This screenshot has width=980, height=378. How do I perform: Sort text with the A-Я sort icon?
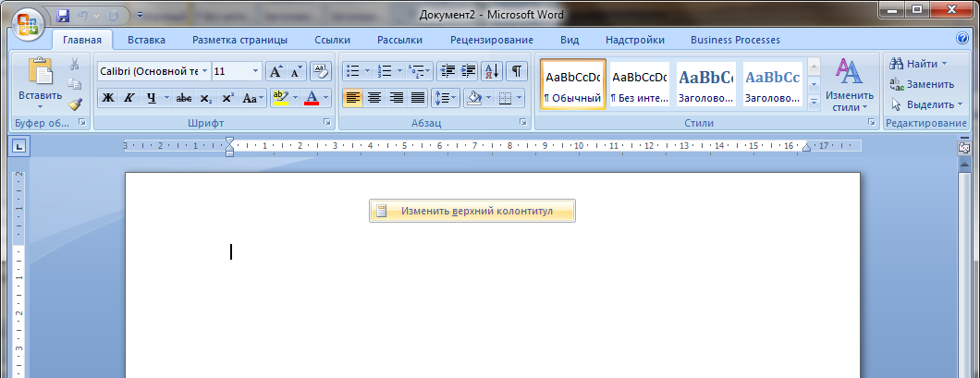(x=492, y=71)
